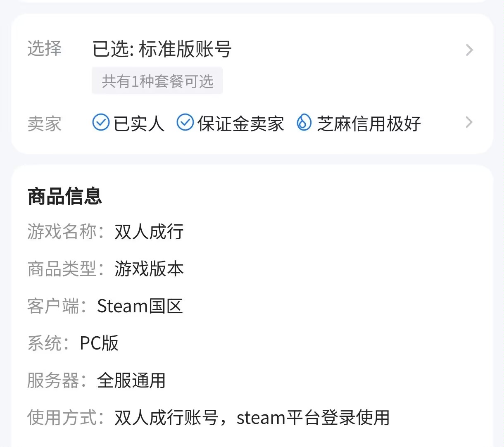Click the '选择' row label
The image size is (504, 447).
pyautogui.click(x=45, y=49)
